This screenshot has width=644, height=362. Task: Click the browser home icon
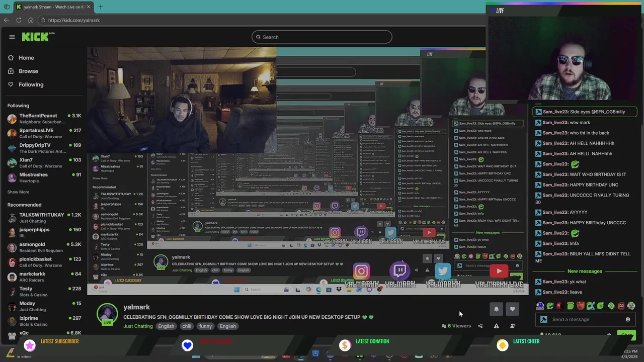[31, 20]
